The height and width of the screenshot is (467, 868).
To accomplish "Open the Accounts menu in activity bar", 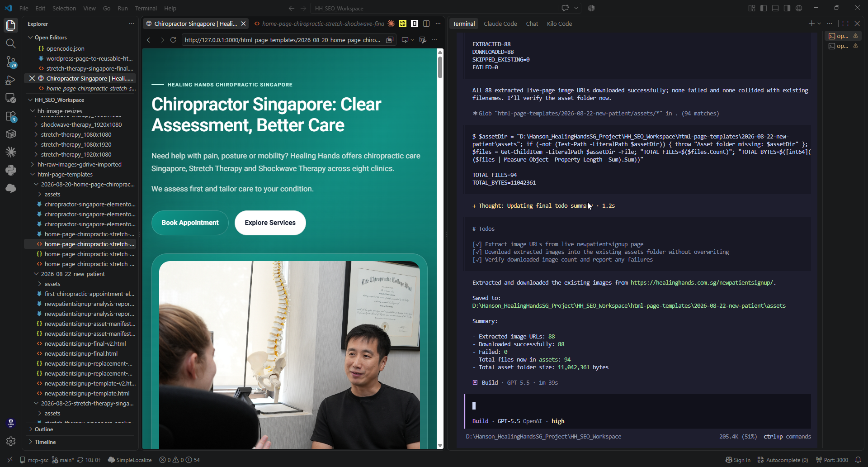I will pyautogui.click(x=11, y=423).
